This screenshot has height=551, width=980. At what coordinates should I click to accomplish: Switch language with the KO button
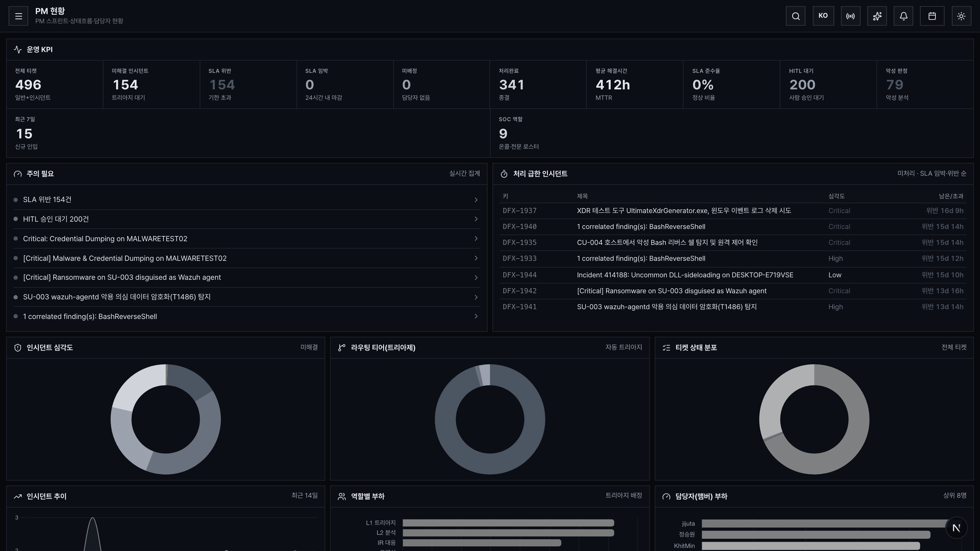(823, 16)
